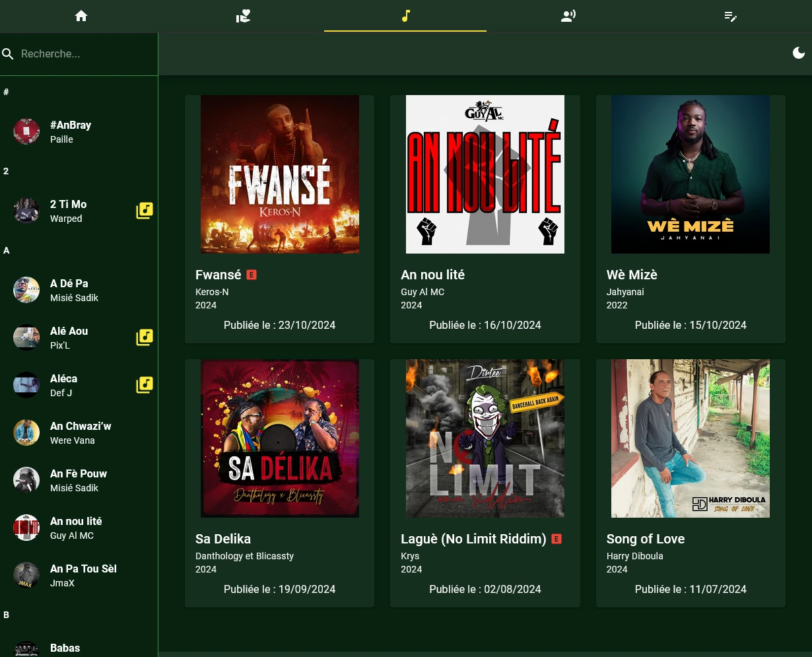Open the Aléca avatar image
This screenshot has width=812, height=657.
coord(26,385)
